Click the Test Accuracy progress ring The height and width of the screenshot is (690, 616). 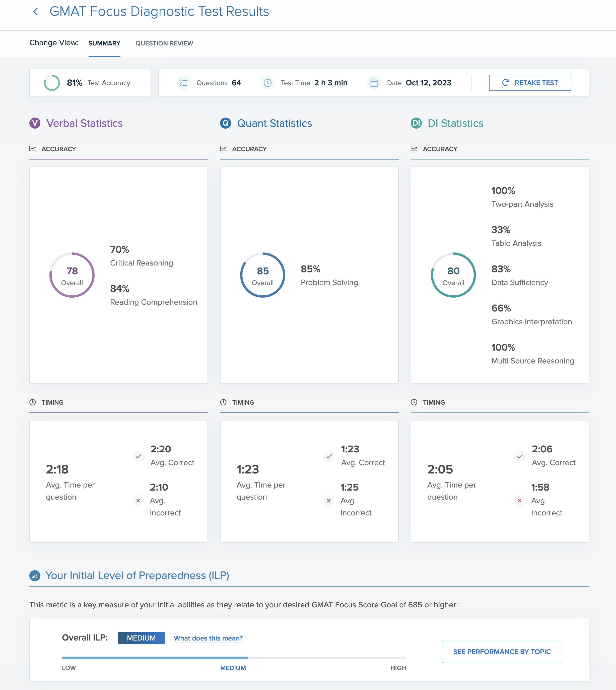click(52, 83)
